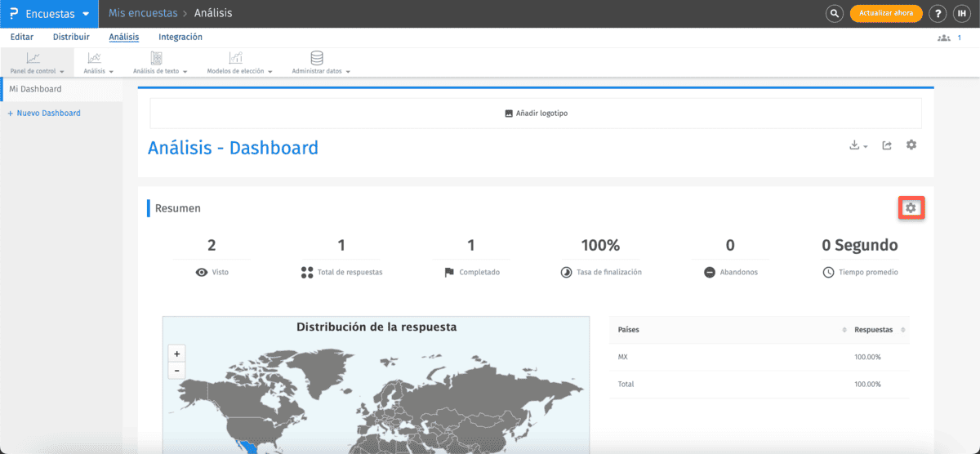Open the IH user profile avatar

[961, 13]
